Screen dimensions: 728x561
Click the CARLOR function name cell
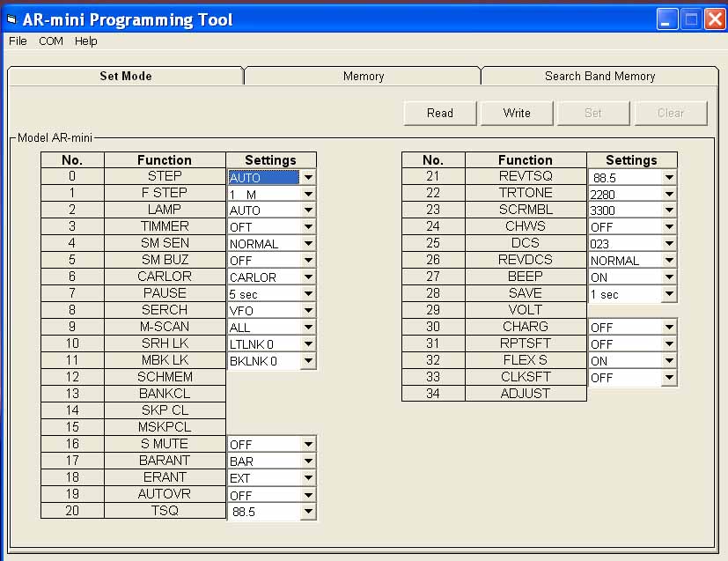pos(165,277)
